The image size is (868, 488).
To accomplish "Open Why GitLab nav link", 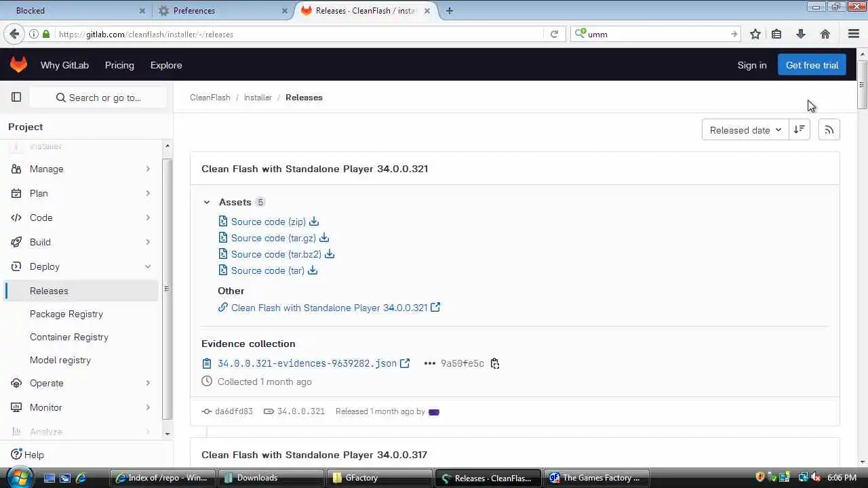I will tap(64, 65).
